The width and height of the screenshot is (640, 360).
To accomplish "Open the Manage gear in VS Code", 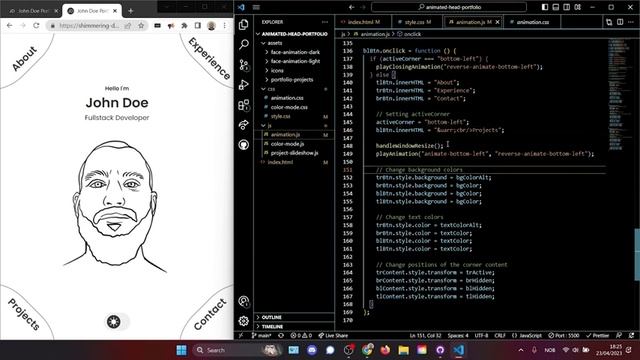I will coord(244,321).
